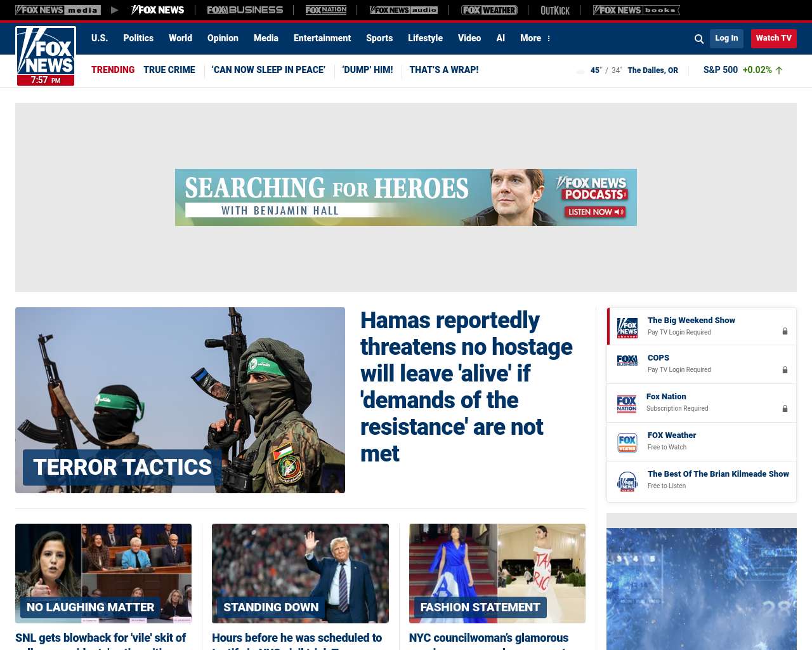Click lock icon on the COPS row
This screenshot has width=812, height=650.
pyautogui.click(x=785, y=370)
